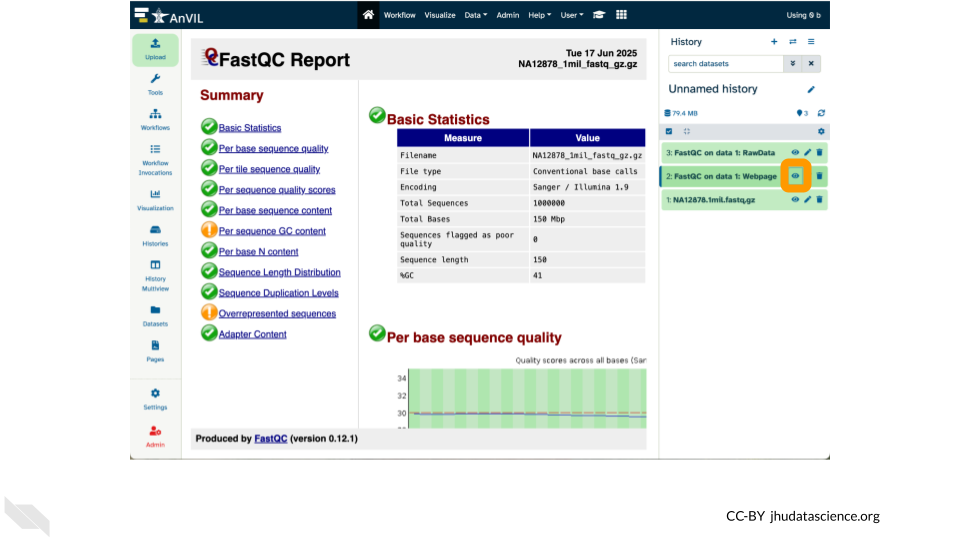Open the grid apps icon in top bar
Viewport: 960px width, 540px height.
coord(621,15)
